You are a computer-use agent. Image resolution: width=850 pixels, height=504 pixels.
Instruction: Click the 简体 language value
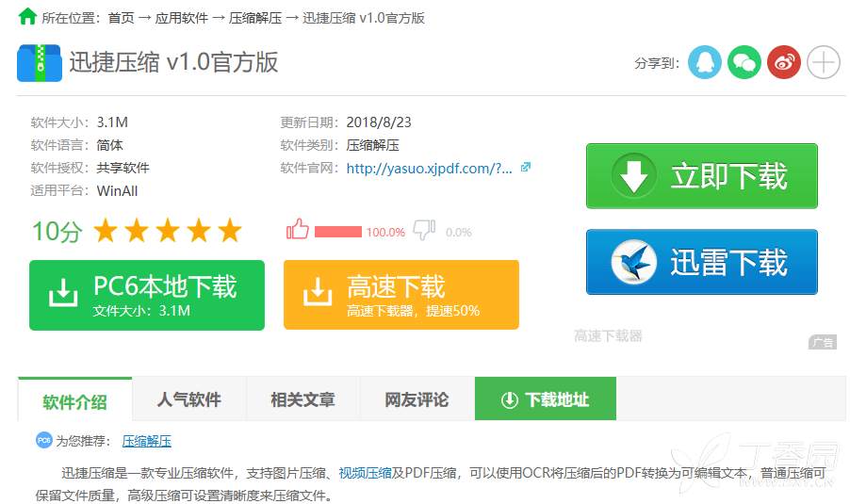click(109, 145)
